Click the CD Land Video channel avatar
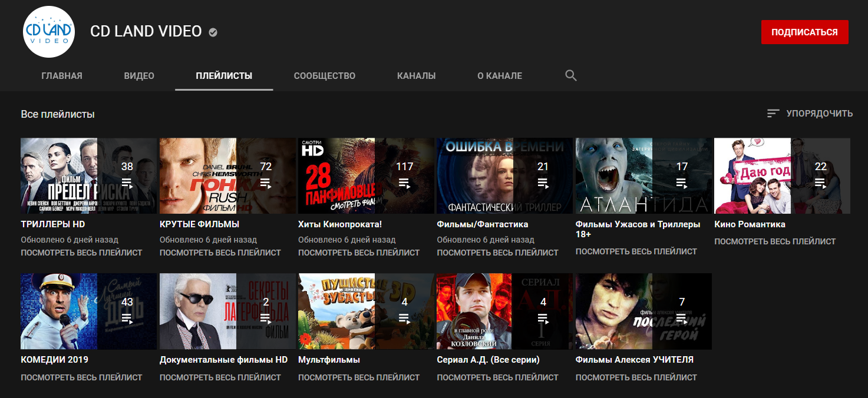Screen dimensions: 868x398 tap(49, 32)
